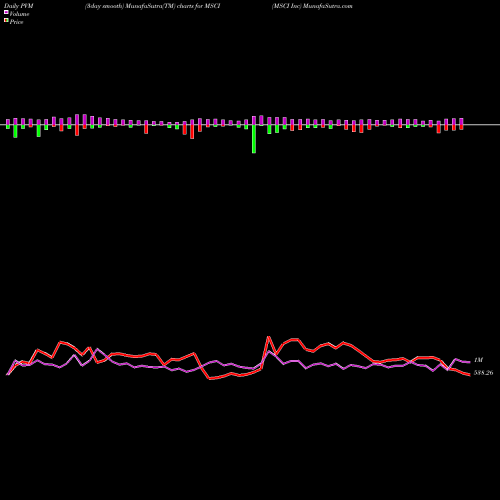Click the Volume legend color swatch
500x500 pixels.
(6, 12)
